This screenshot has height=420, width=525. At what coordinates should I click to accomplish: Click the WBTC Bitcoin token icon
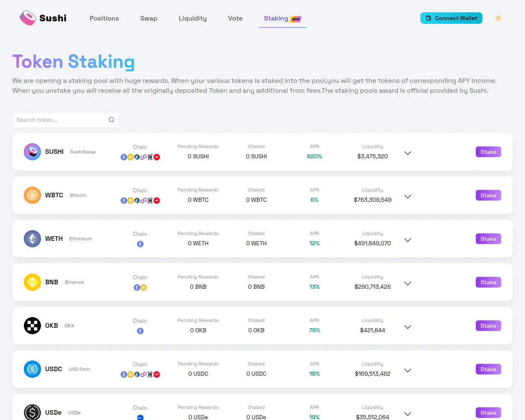(x=32, y=195)
